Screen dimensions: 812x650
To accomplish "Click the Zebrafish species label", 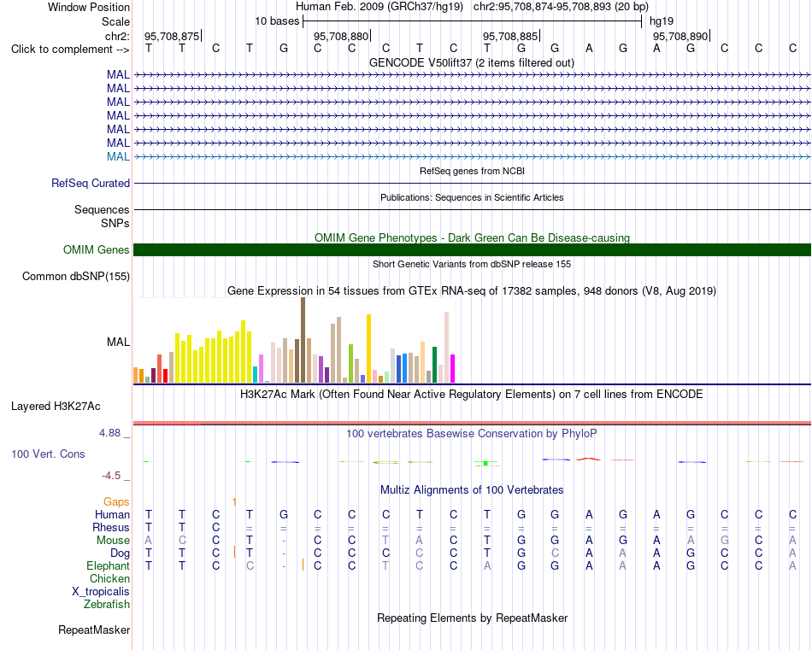I will click(107, 604).
